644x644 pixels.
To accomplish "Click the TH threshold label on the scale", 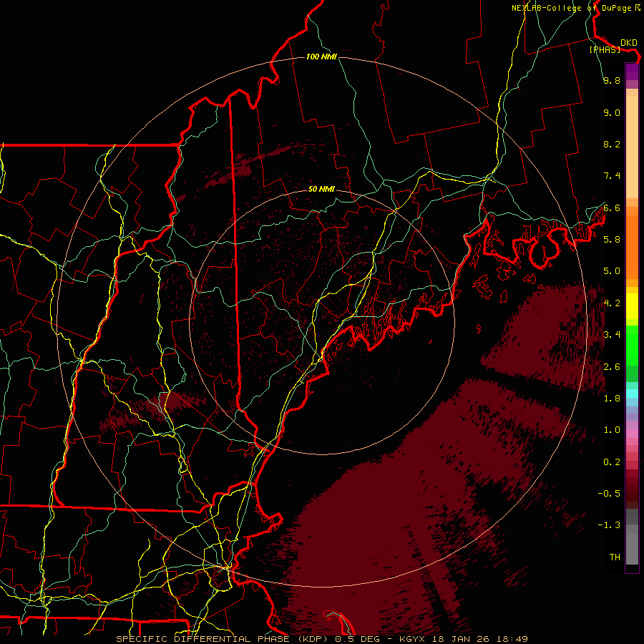I will coord(615,557).
